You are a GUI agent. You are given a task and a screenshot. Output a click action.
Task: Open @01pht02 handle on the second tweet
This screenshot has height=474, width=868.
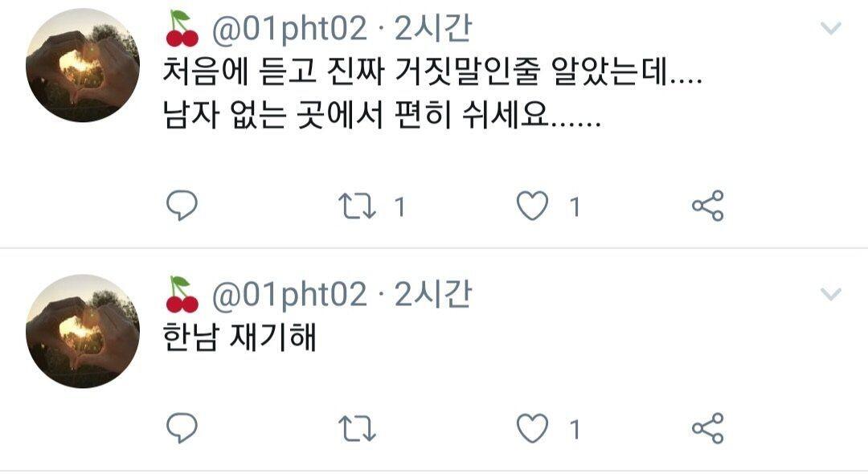pos(289,295)
